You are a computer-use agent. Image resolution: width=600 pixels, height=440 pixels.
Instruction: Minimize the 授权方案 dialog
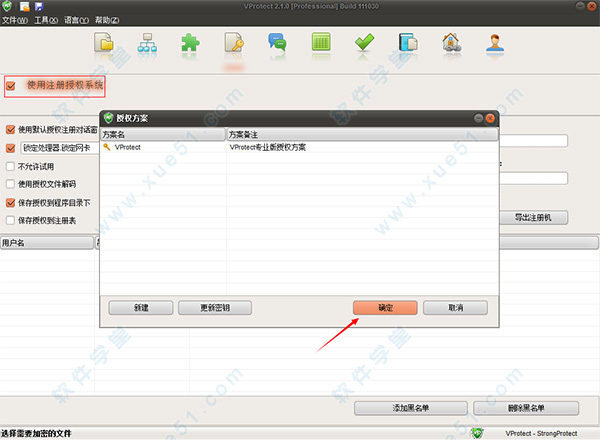[x=478, y=118]
